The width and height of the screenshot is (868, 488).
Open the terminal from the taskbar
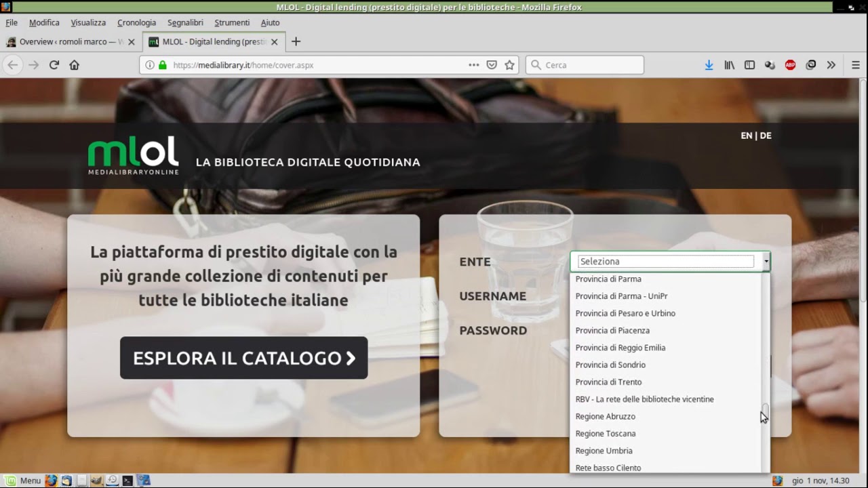[127, 481]
